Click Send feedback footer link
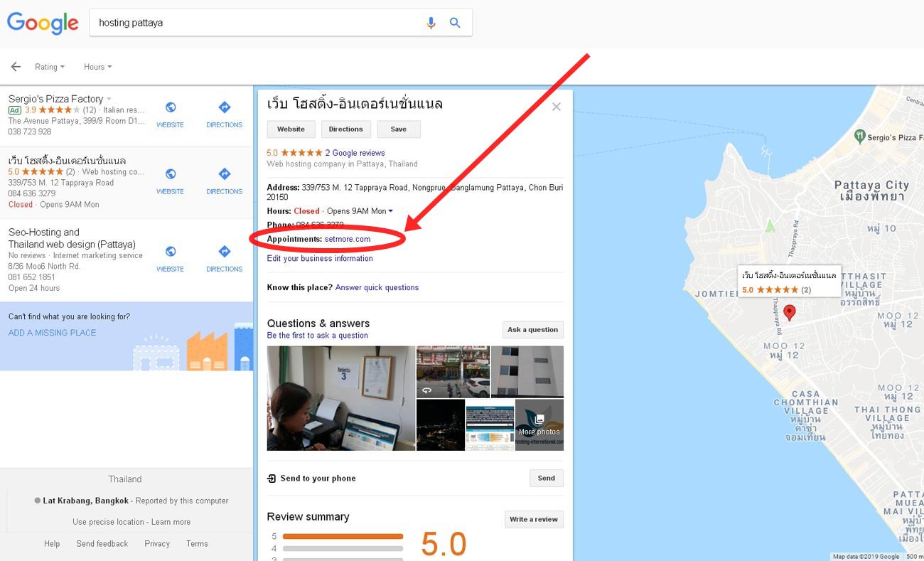Image resolution: width=924 pixels, height=561 pixels. tap(102, 544)
